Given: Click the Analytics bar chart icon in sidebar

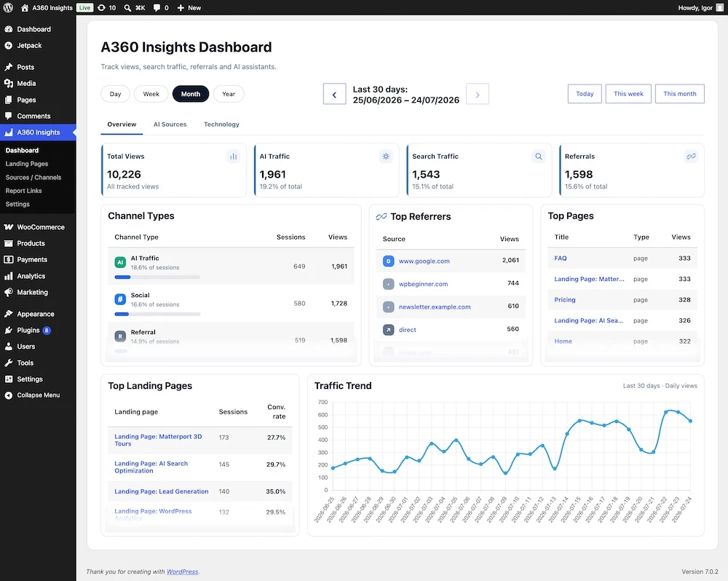Looking at the screenshot, I should tap(8, 275).
